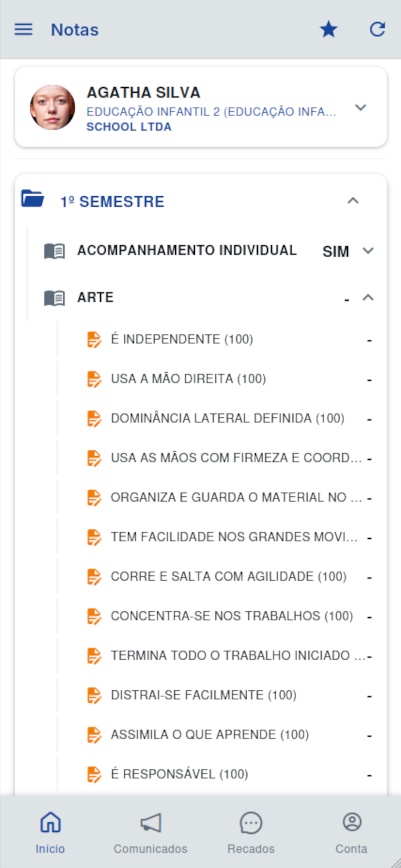Click the refresh icon in header
The image size is (401, 868).
click(x=377, y=29)
